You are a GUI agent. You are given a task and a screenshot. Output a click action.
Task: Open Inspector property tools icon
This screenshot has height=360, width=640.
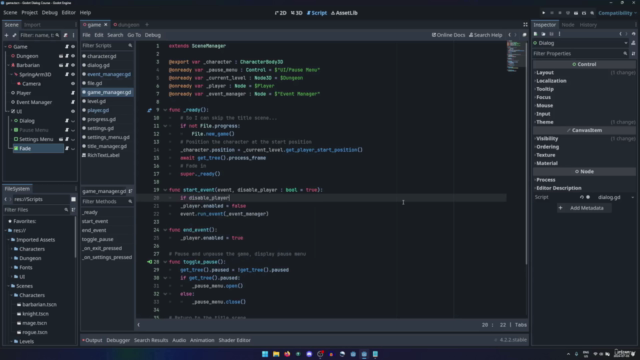(x=633, y=53)
